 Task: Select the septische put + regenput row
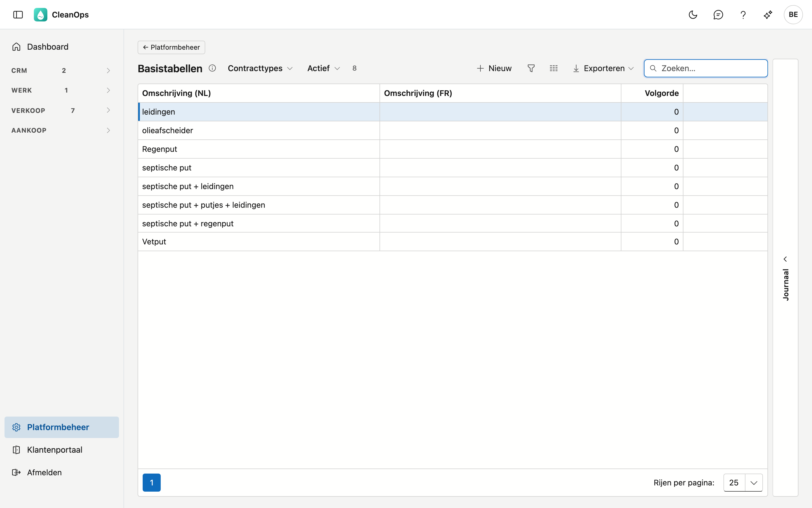tap(453, 224)
